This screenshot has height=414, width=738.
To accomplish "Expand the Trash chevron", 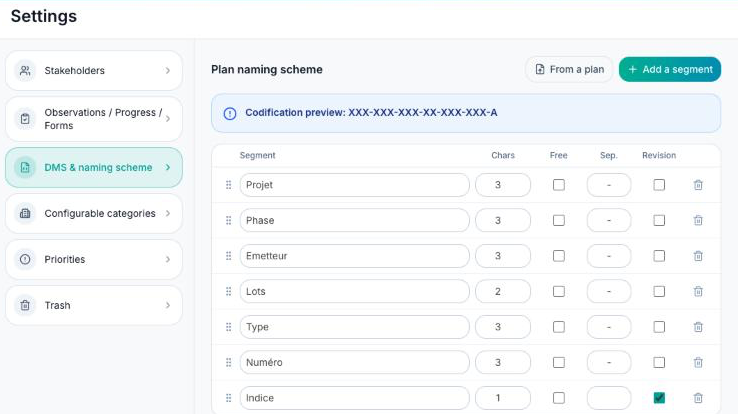I will point(168,305).
